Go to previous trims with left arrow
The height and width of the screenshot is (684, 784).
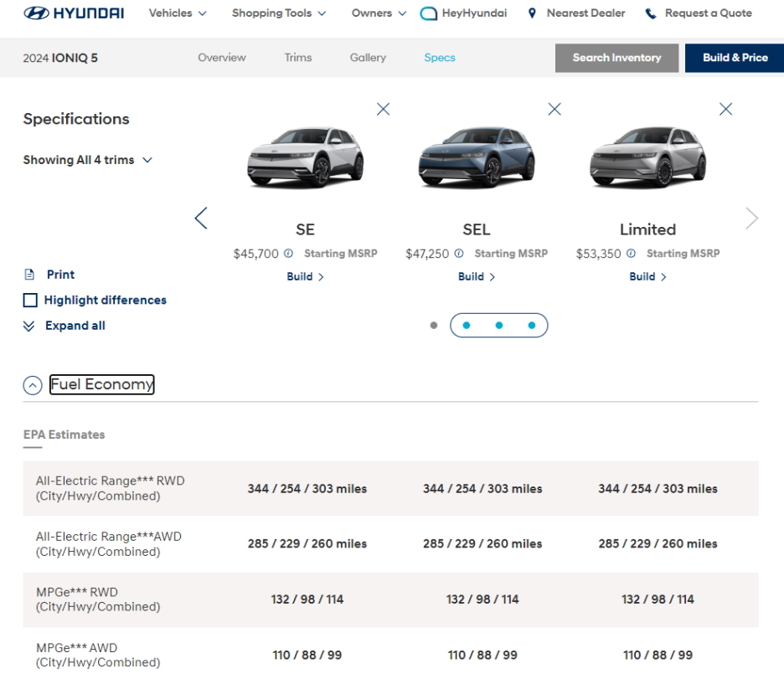(201, 219)
